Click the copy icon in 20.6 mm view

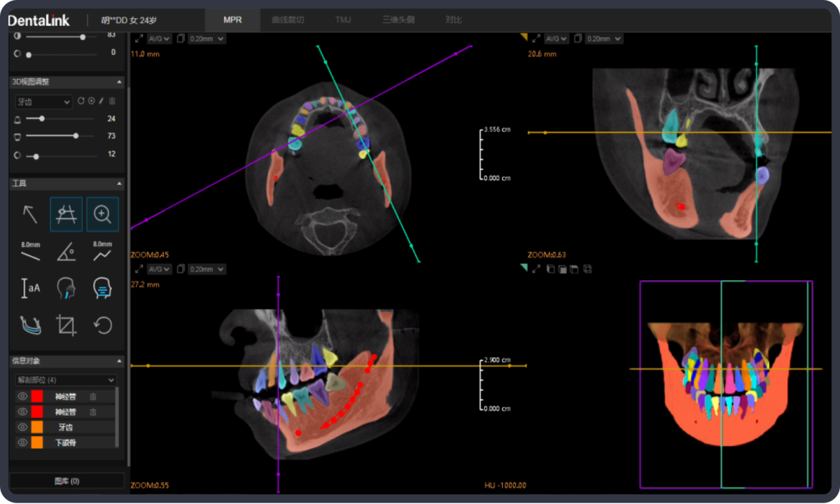[578, 38]
